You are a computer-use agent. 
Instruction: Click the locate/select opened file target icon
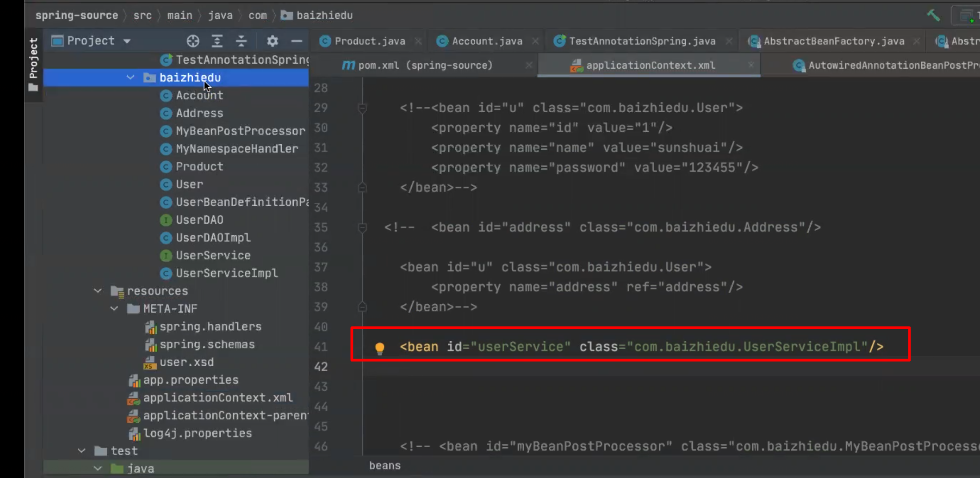click(x=193, y=41)
